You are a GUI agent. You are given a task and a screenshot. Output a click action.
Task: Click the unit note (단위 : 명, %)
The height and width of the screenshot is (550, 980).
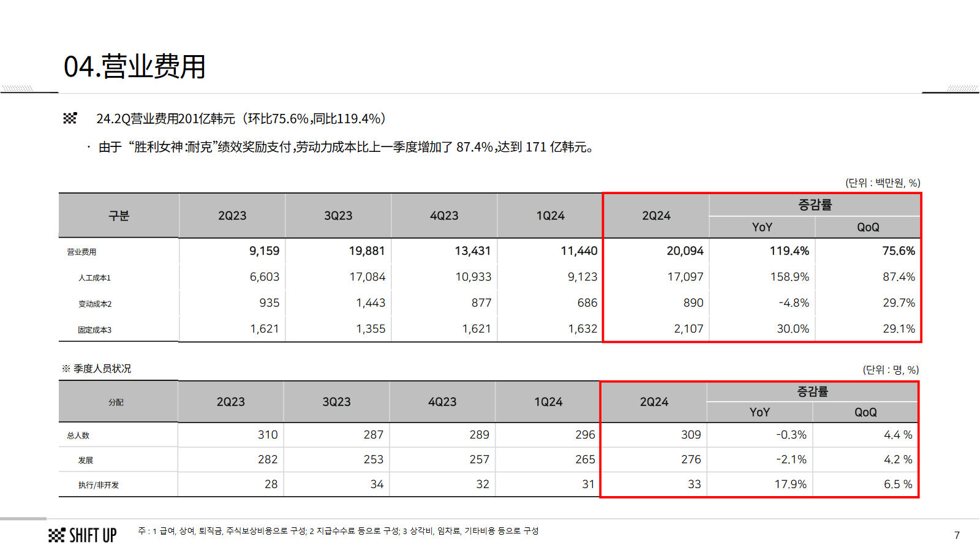point(891,370)
